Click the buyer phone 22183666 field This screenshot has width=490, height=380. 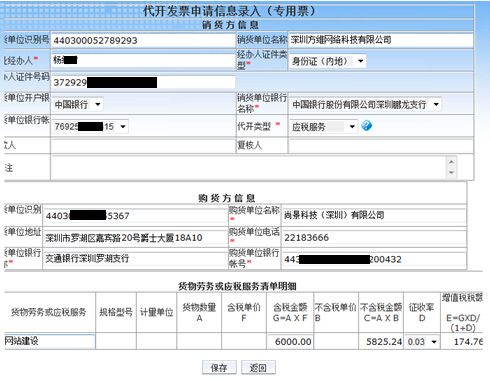[374, 238]
